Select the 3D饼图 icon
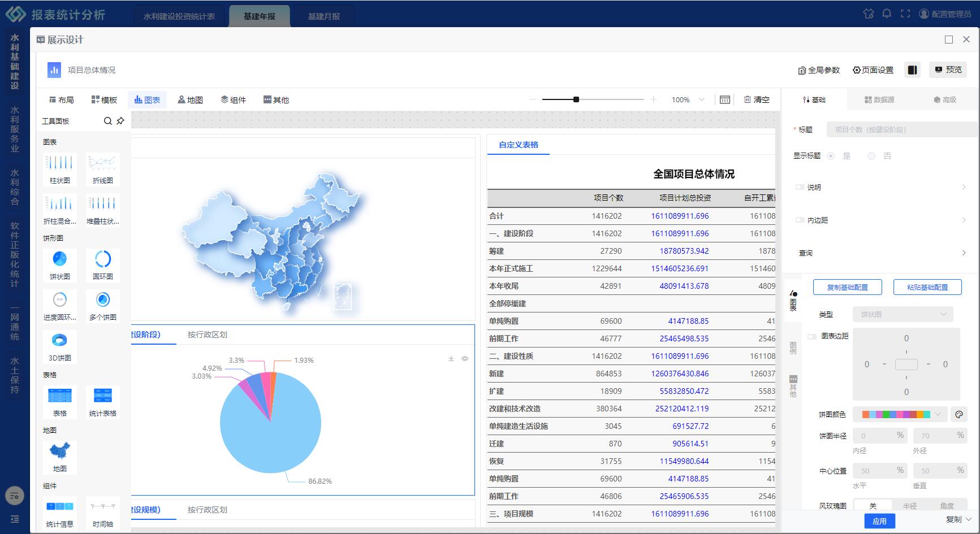The width and height of the screenshot is (980, 534). pyautogui.click(x=60, y=346)
